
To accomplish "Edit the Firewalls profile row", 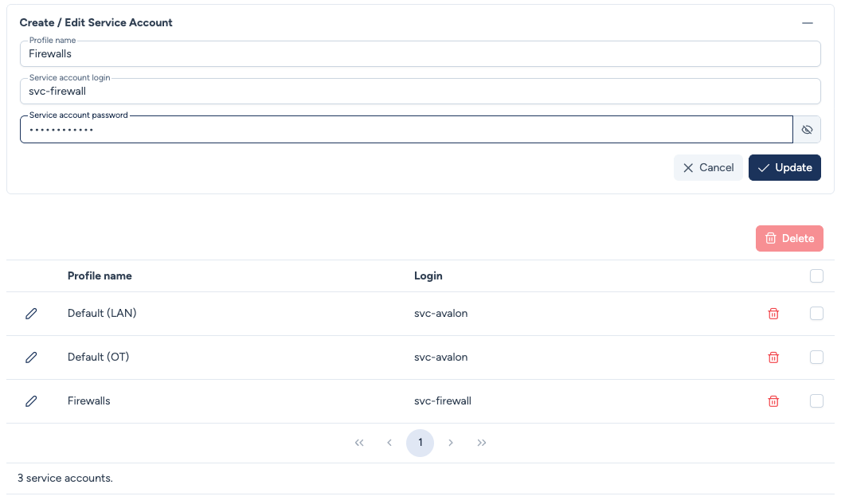I will click(x=31, y=401).
